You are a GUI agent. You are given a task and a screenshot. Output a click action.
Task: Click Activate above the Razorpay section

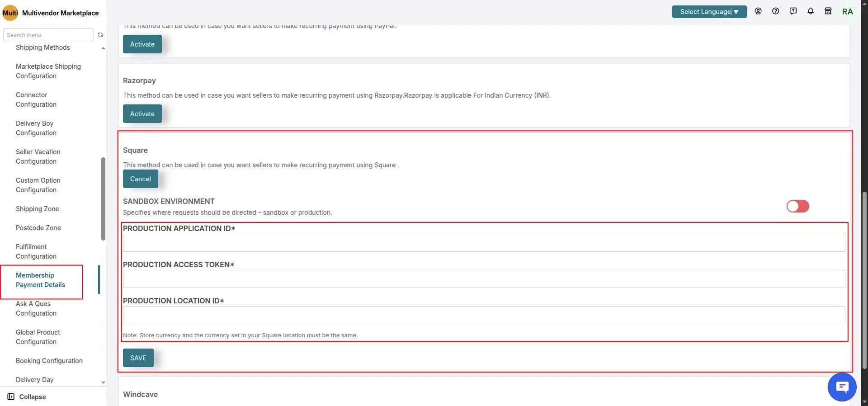coord(142,44)
